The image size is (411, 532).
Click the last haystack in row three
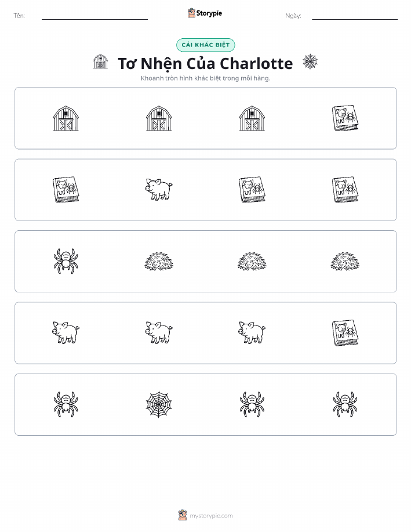pos(345,261)
